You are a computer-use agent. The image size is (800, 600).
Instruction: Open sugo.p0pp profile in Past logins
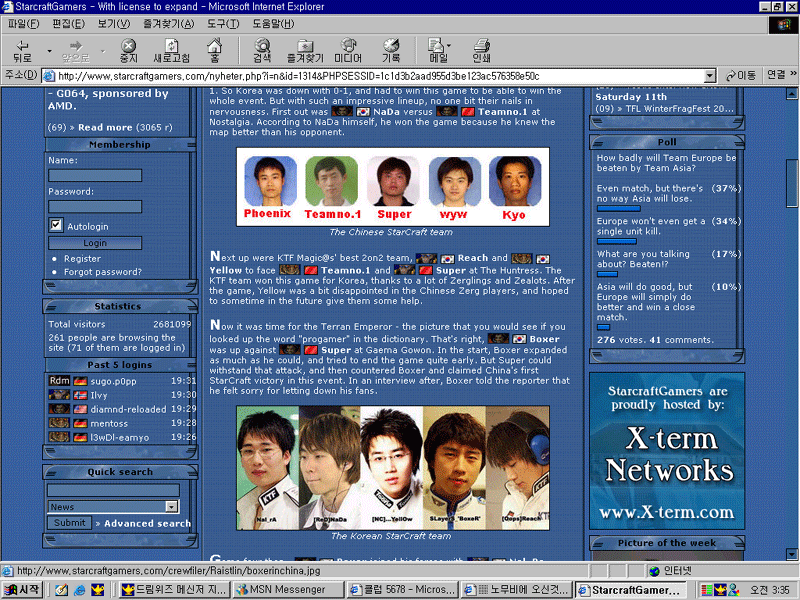pyautogui.click(x=113, y=381)
